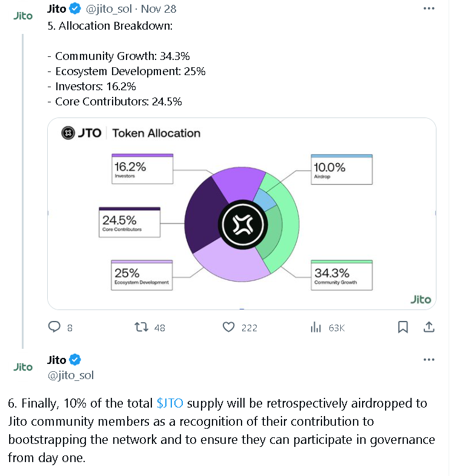The image size is (451, 476).
Task: View tweet analytics bar chart icon
Action: click(x=315, y=327)
